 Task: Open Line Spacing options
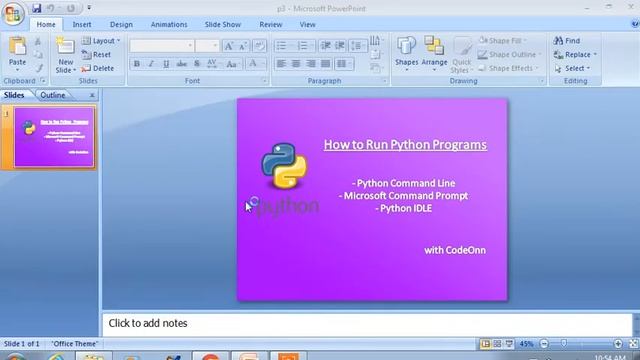[358, 45]
